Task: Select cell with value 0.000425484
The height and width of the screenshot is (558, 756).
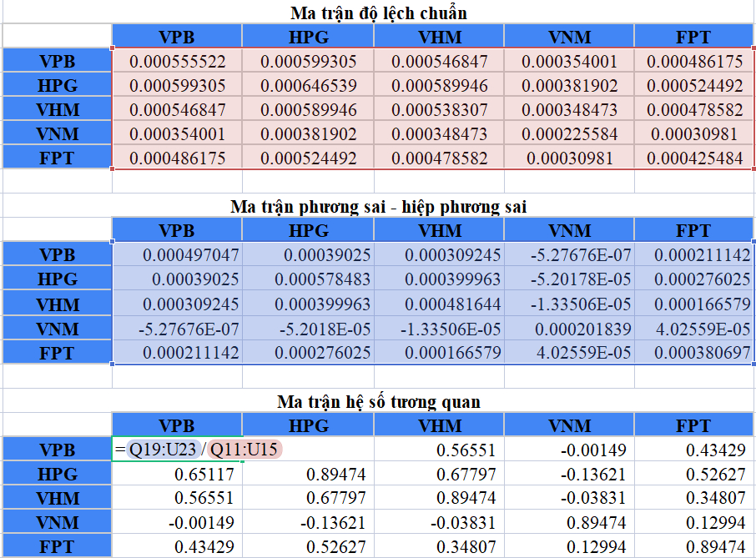Action: click(x=693, y=158)
